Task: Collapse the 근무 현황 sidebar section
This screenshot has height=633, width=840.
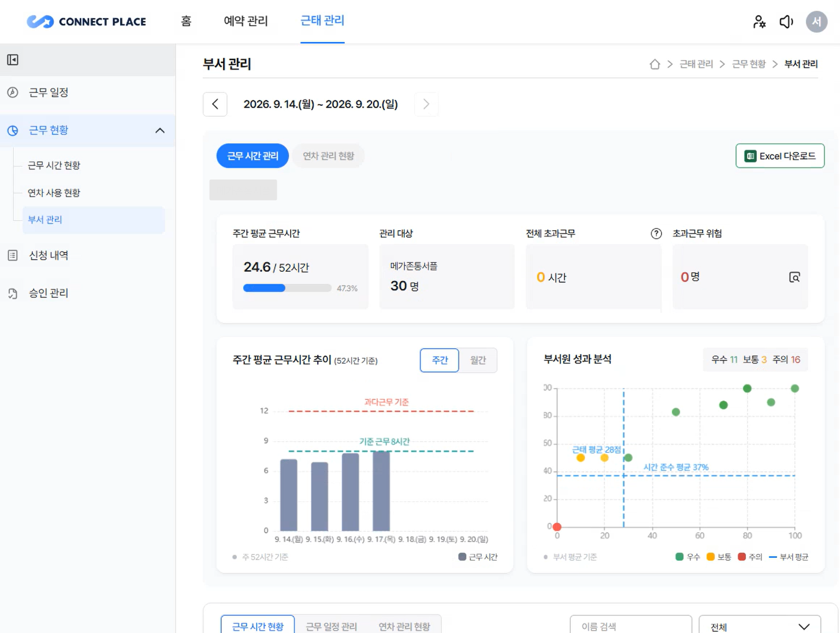Action: point(160,131)
